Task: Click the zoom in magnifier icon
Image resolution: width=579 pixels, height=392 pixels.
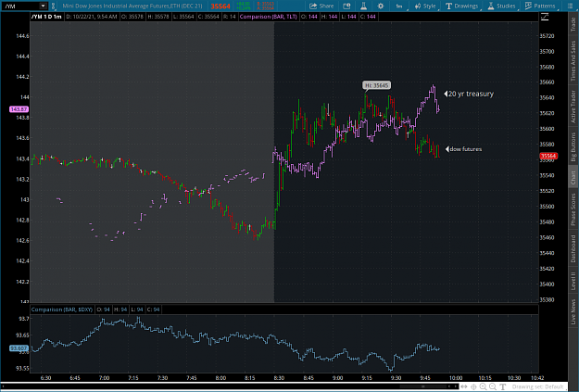Action: point(483,386)
